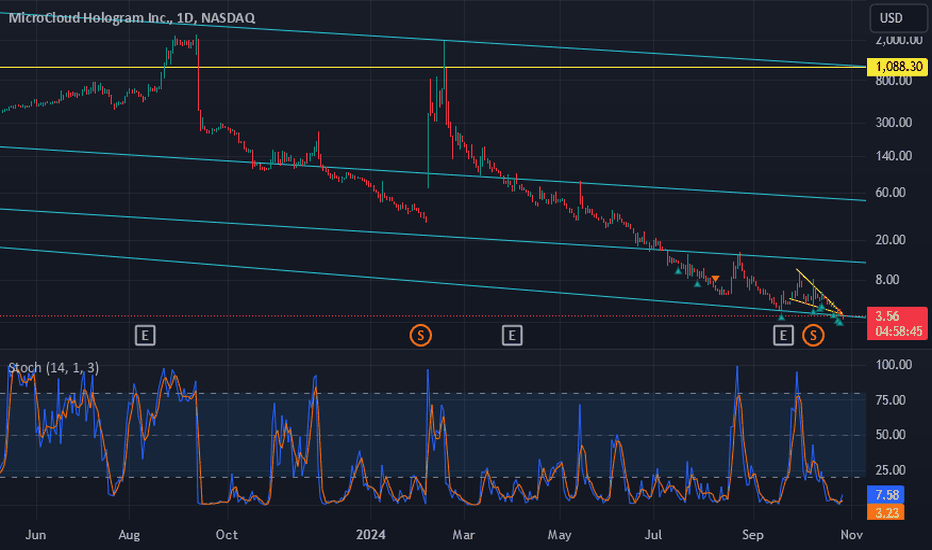This screenshot has height=550, width=932.
Task: Click the 800.00 price axis label
Action: coord(893,80)
